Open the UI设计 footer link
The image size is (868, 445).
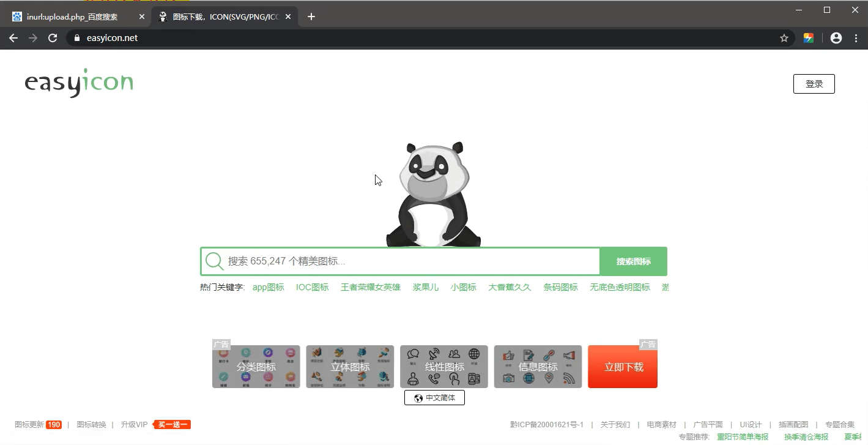751,425
